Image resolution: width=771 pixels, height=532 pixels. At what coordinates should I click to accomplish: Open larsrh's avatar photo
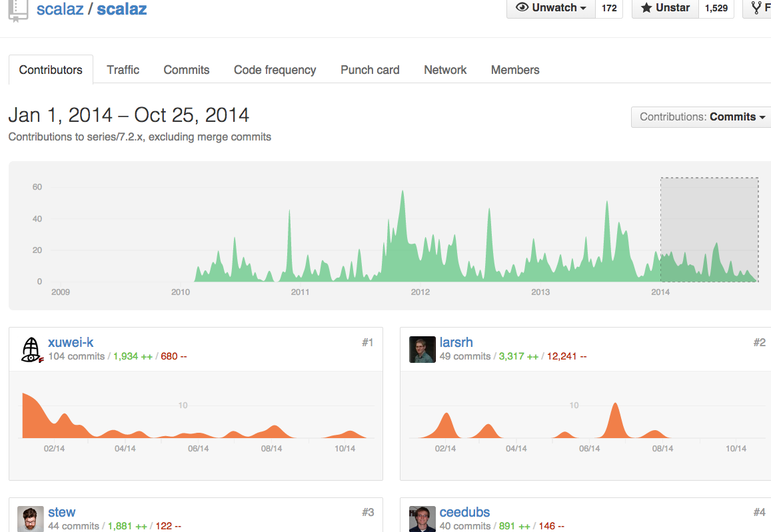[422, 350]
